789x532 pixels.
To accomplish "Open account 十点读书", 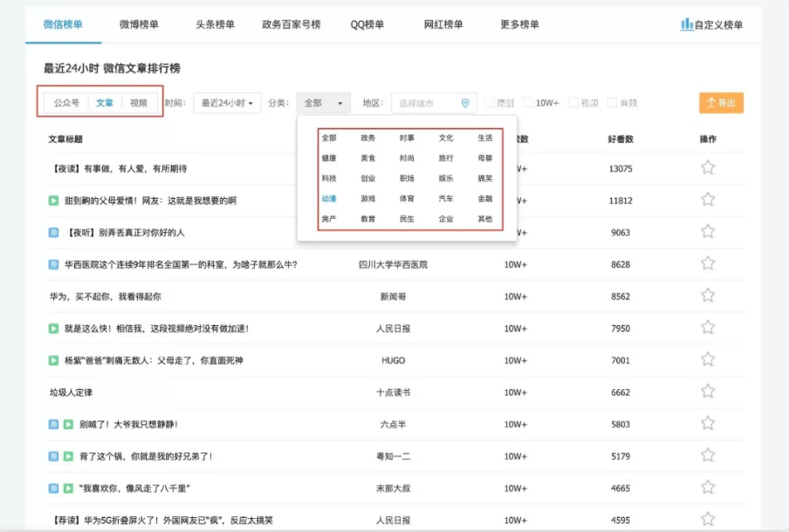I will pos(393,392).
